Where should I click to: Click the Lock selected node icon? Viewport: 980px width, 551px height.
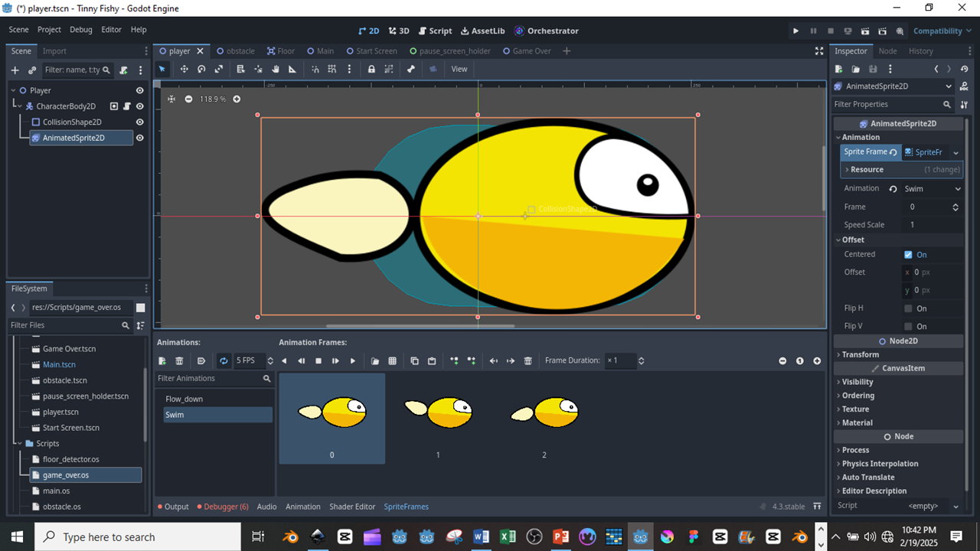371,69
